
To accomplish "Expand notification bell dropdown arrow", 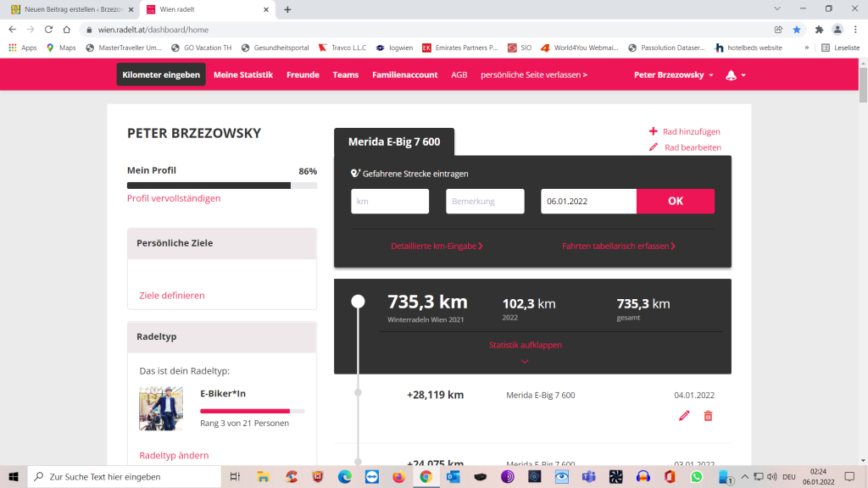I will [x=743, y=75].
